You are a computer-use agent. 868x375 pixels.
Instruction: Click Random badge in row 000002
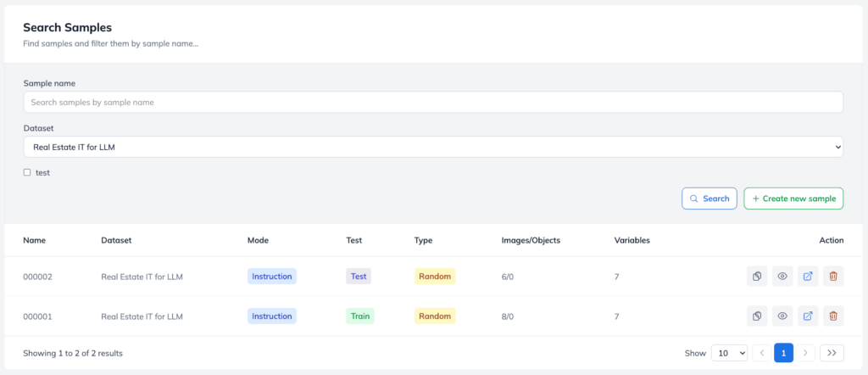[x=435, y=276]
